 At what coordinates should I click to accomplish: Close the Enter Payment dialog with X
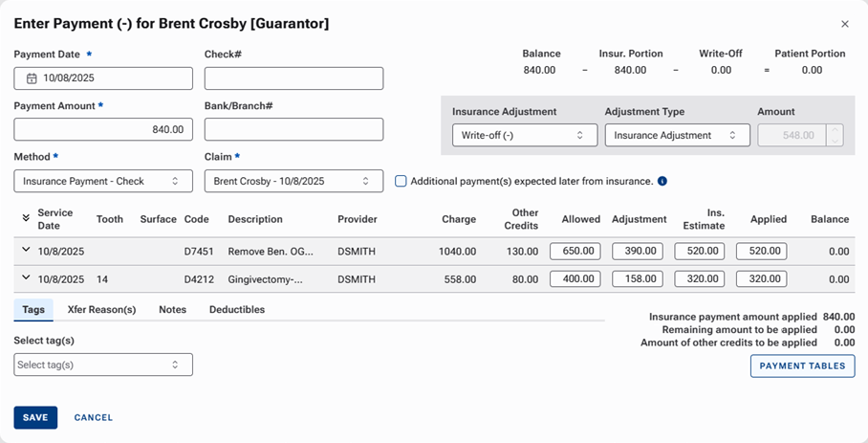coord(844,24)
